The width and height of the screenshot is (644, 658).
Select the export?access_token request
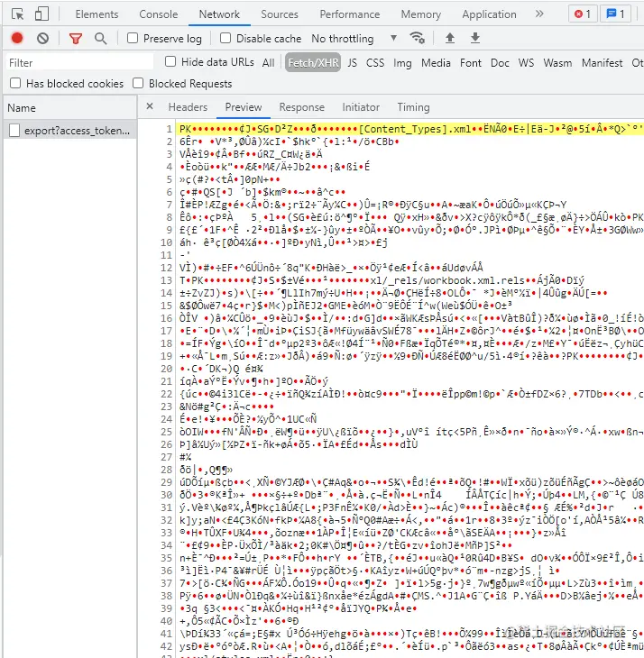pos(69,131)
